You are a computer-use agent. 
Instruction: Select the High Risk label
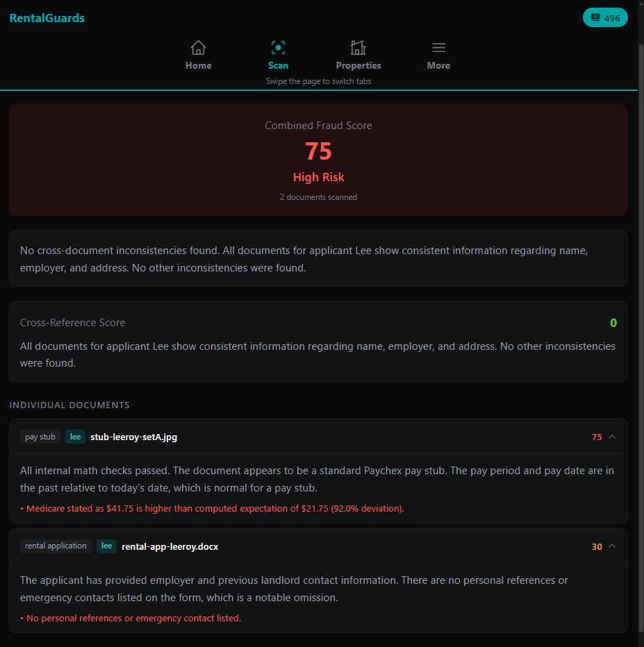click(x=318, y=177)
